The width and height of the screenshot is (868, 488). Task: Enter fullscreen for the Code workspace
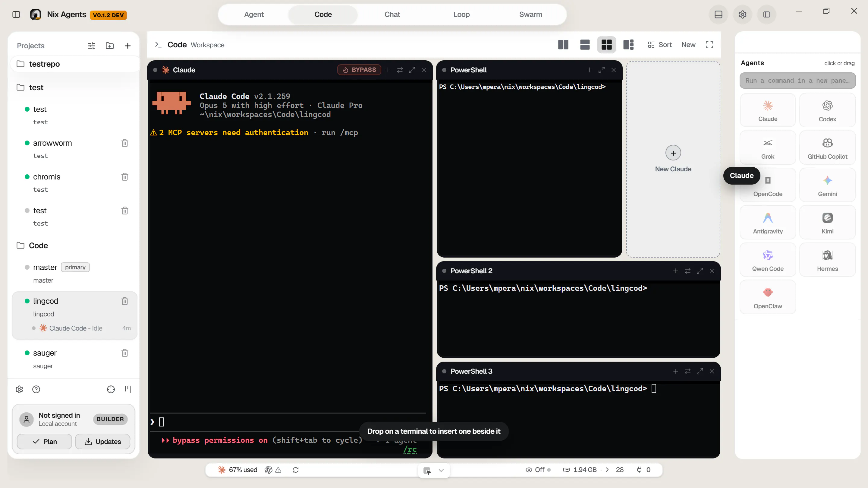pos(709,45)
